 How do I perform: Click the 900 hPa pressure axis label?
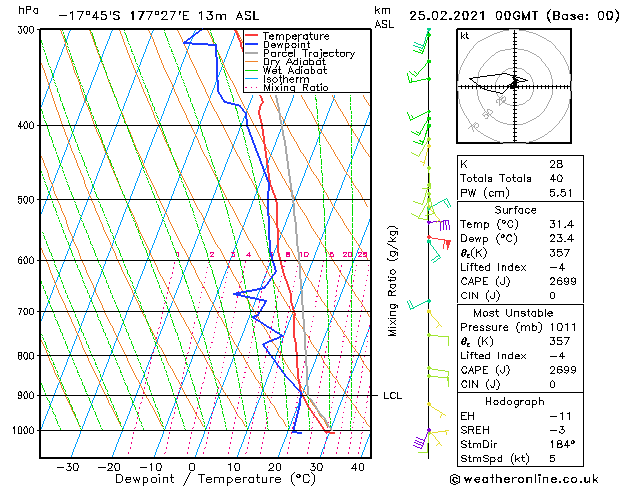[28, 395]
